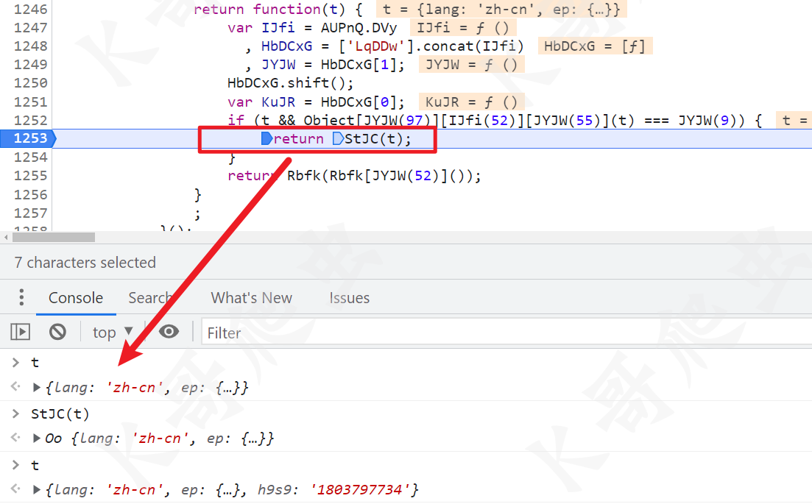Viewport: 812px width, 504px height.
Task: Clear the console output
Action: tap(57, 333)
